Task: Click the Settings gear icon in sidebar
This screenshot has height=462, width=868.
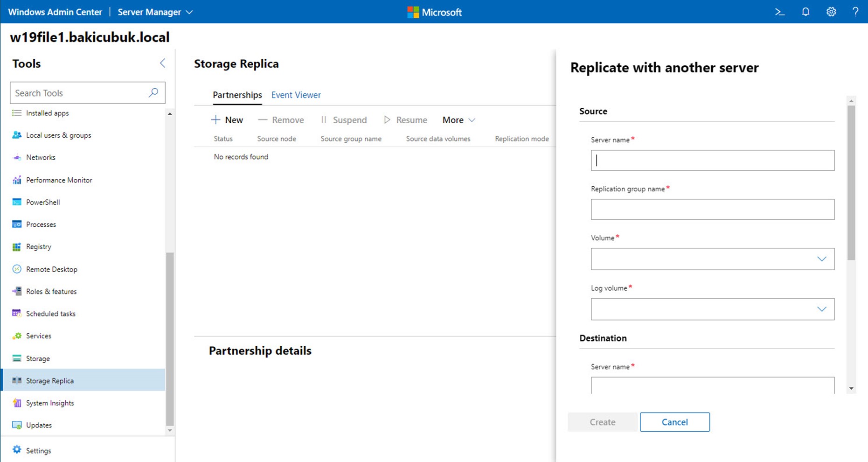Action: tap(17, 450)
